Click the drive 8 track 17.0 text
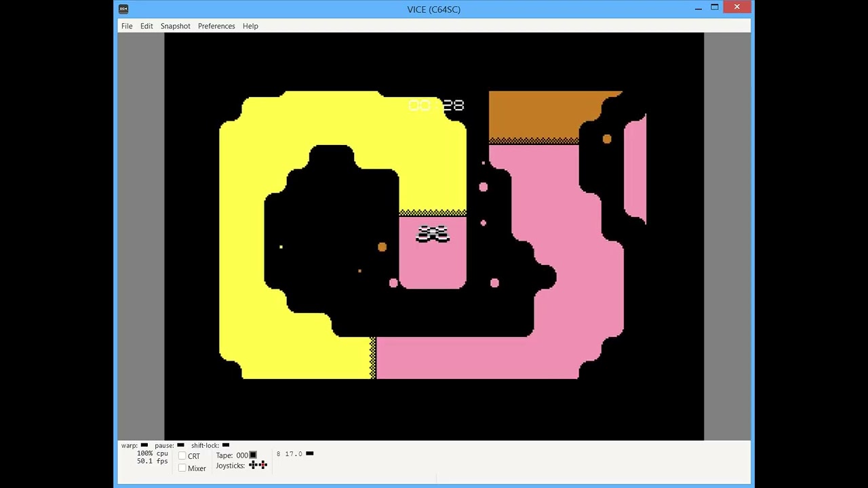The image size is (868, 488). click(290, 454)
